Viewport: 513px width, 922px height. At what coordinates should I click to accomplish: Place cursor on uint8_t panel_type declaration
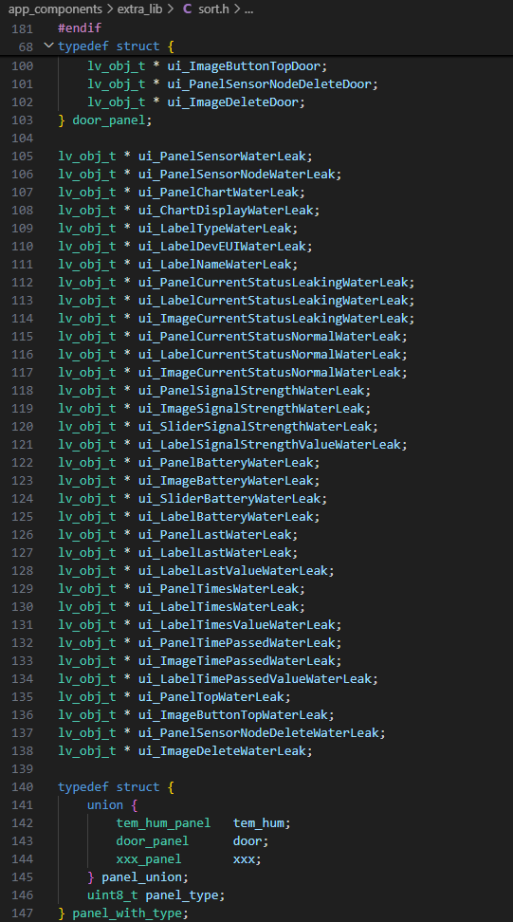coord(156,895)
